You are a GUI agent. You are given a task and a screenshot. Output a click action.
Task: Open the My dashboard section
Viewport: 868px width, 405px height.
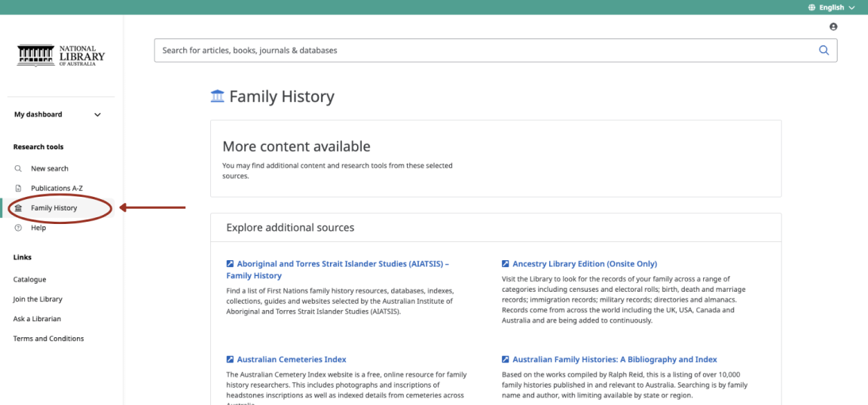point(58,115)
